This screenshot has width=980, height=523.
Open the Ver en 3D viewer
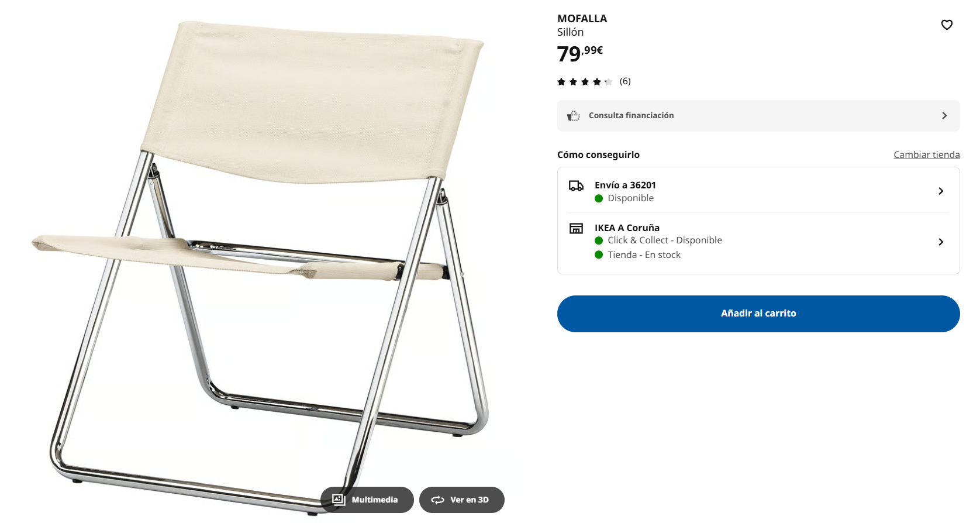coord(461,500)
